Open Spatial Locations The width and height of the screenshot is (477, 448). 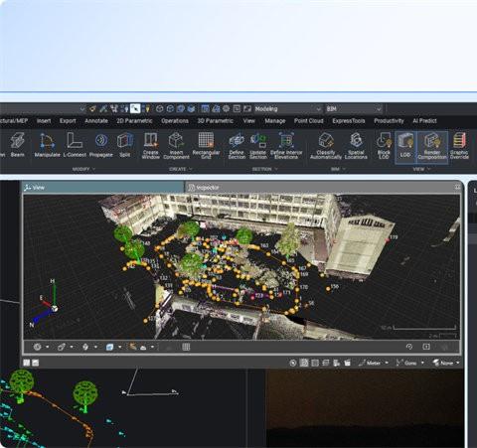pyautogui.click(x=356, y=146)
